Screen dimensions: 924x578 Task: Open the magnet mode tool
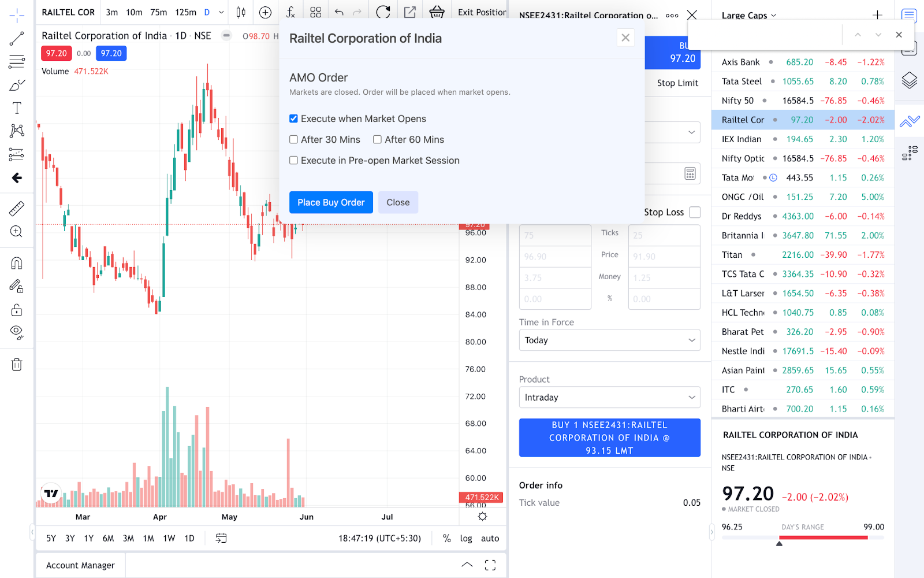17,264
